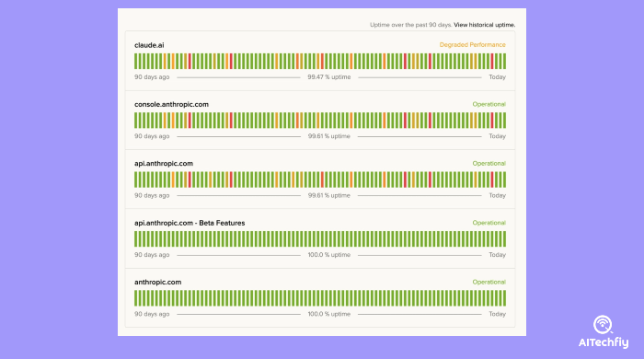Screen dimensions: 644x359
Task: Click Today label in claude.ai row
Action: [497, 77]
